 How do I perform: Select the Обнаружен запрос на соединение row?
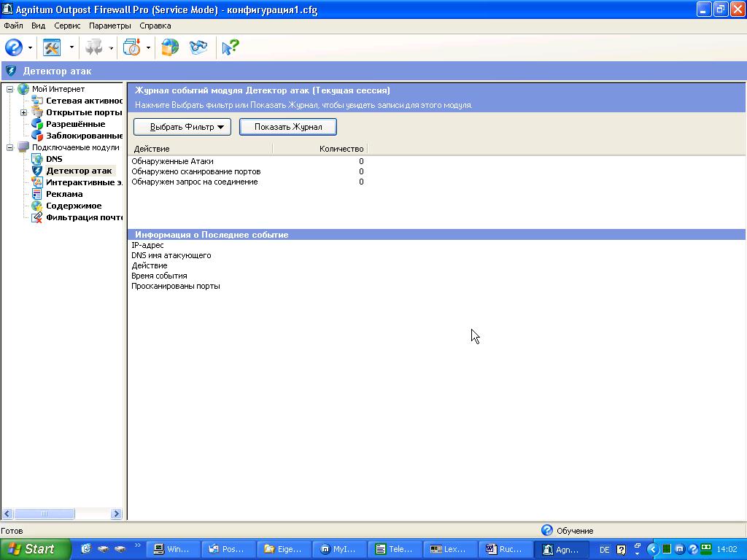(248, 182)
